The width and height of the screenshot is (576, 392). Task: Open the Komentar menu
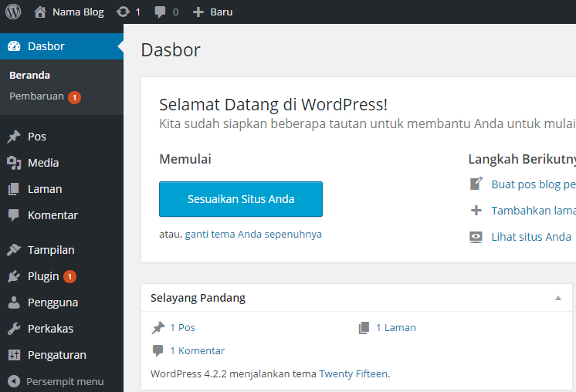coord(53,215)
